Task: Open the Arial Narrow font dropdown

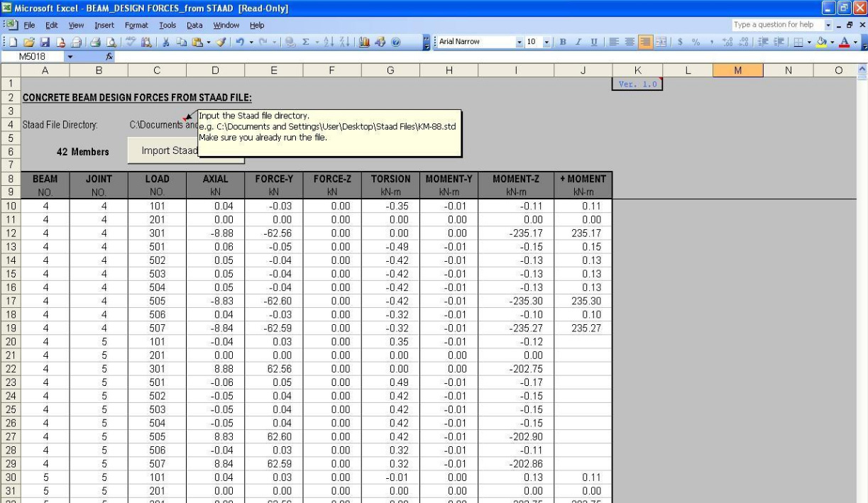Action: click(x=520, y=42)
